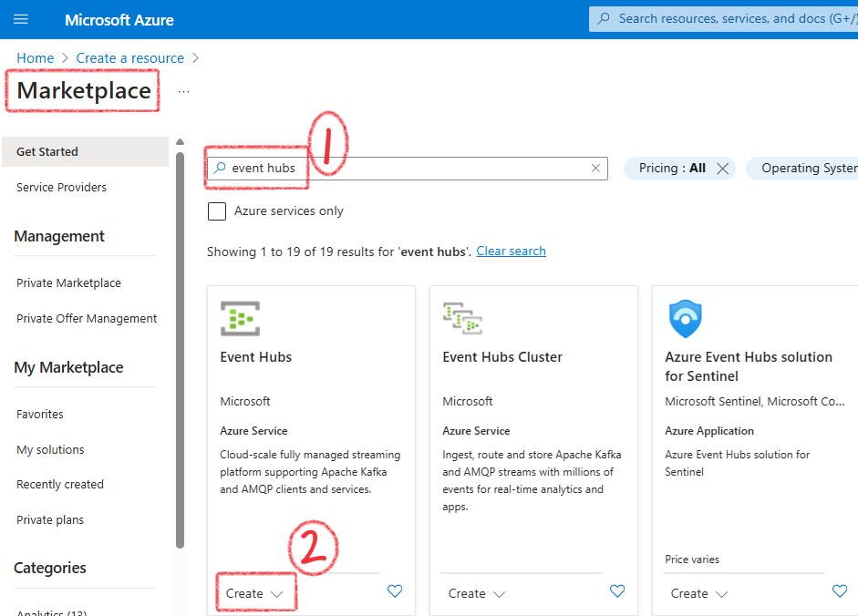Click the left navigation scrollbar thumb
The width and height of the screenshot is (858, 616).
click(x=180, y=350)
